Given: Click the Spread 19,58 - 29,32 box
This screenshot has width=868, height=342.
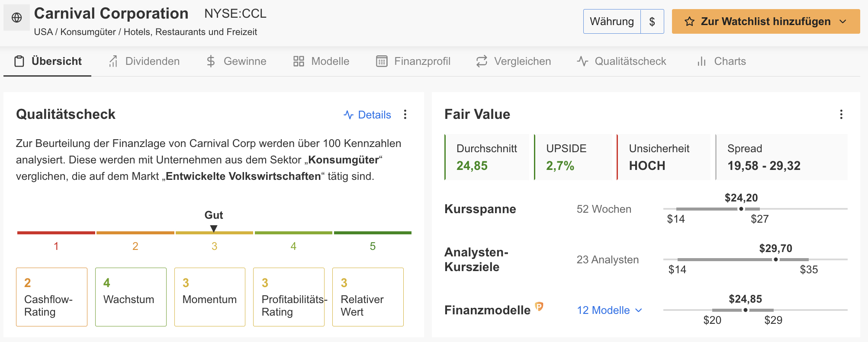Looking at the screenshot, I should tap(781, 157).
